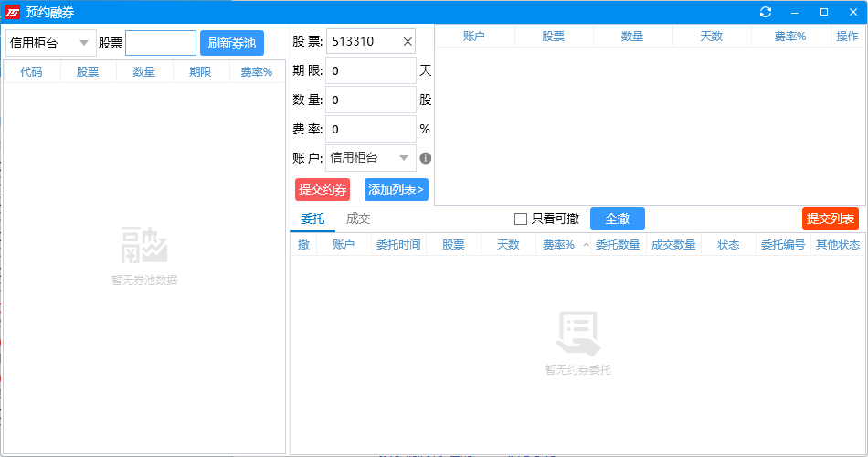Image resolution: width=868 pixels, height=457 pixels.
Task: Click the 期限 column header in pool table
Action: point(200,72)
